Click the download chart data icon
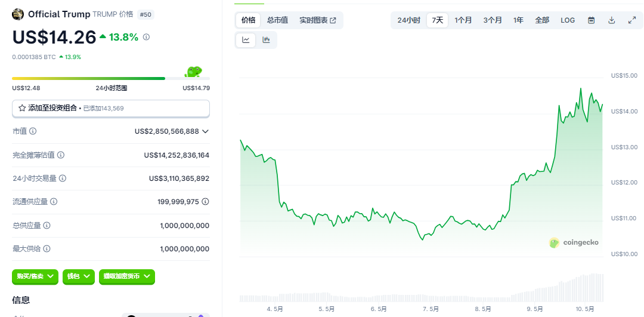The height and width of the screenshot is (317, 644). 611,20
